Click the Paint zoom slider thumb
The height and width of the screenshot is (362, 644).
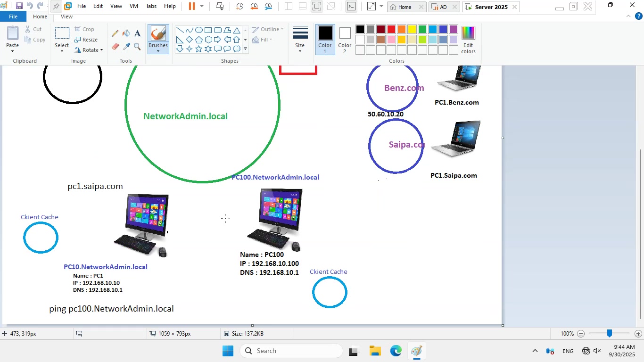click(x=610, y=334)
